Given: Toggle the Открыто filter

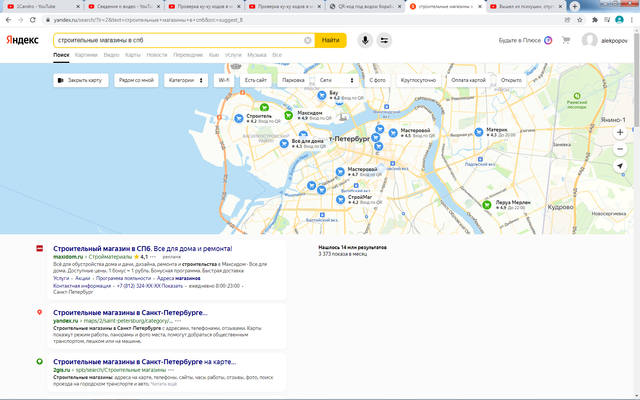Looking at the screenshot, I should click(x=511, y=80).
